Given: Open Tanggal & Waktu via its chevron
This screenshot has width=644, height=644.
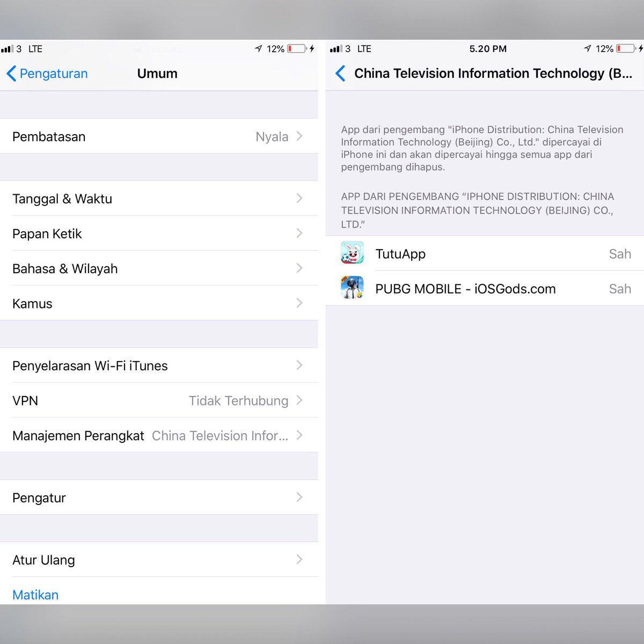Looking at the screenshot, I should coord(299,199).
